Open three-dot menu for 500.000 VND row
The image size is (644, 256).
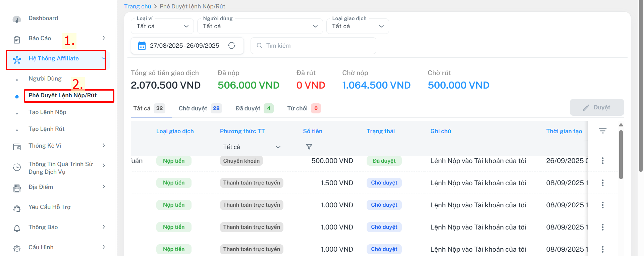tap(602, 161)
